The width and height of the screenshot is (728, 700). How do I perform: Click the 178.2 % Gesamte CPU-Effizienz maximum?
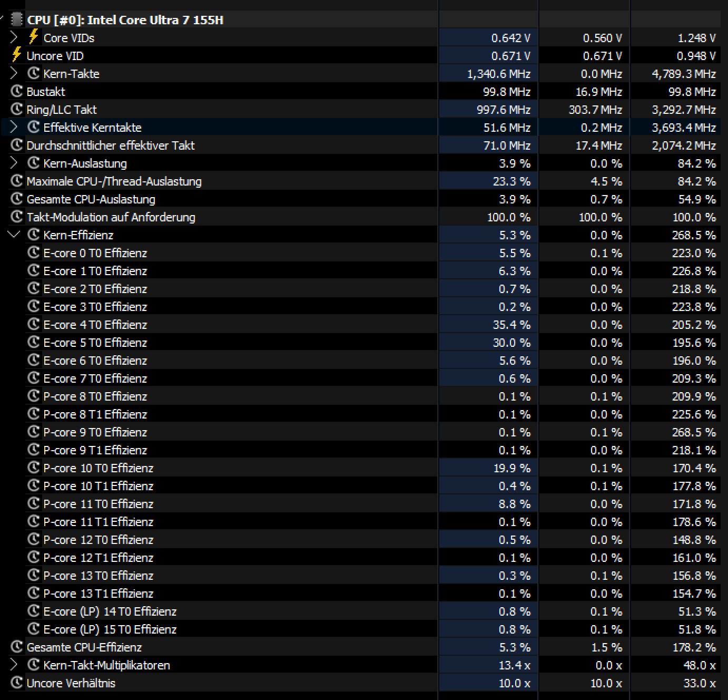pos(694,647)
